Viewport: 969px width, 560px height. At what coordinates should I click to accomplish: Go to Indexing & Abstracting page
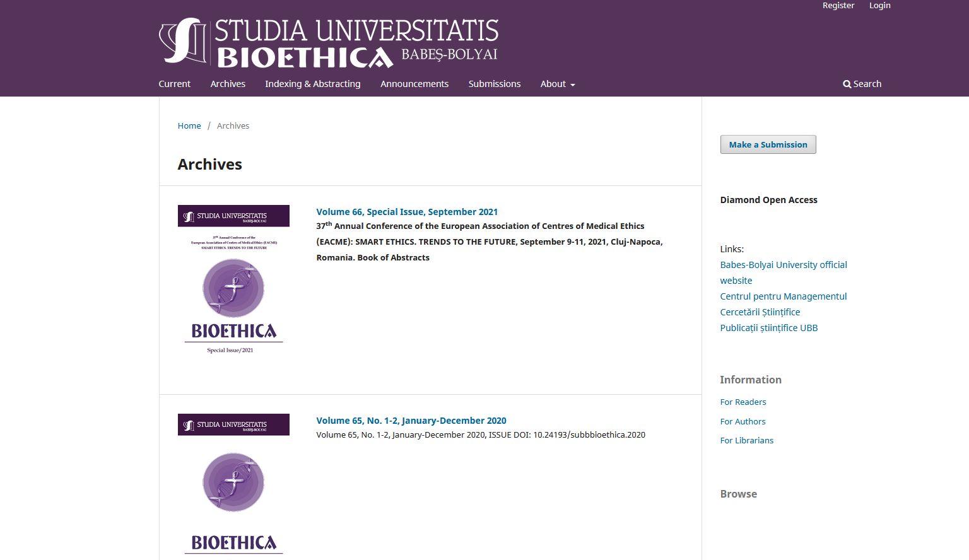[x=313, y=84]
